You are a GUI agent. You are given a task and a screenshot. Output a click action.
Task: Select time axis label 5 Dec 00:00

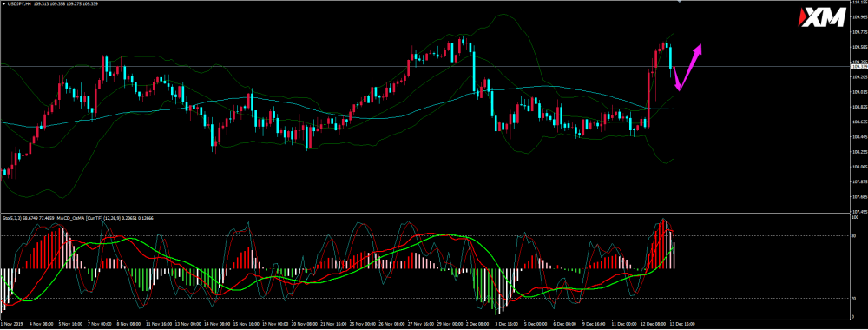[536, 324]
